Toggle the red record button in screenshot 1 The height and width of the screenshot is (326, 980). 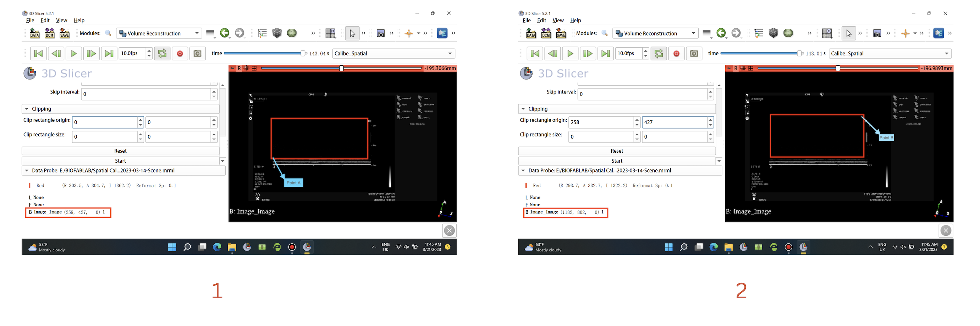pos(180,54)
